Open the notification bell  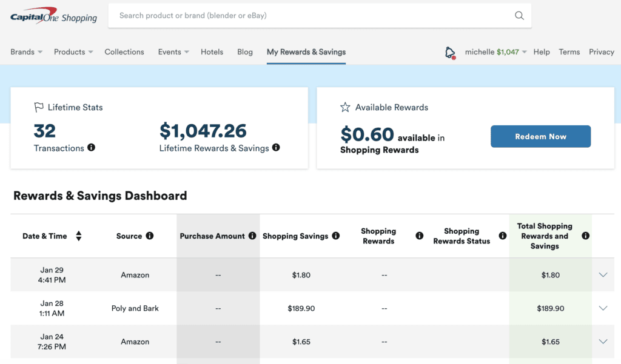pos(449,53)
